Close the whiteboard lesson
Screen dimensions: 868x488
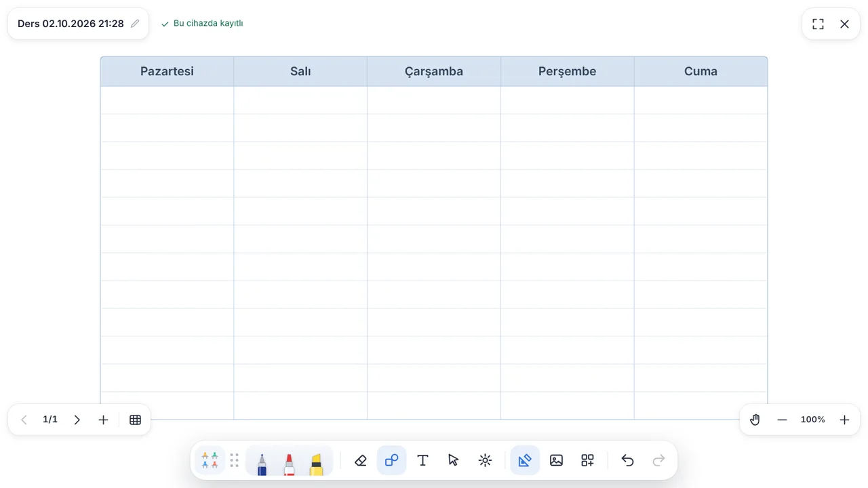coord(844,24)
